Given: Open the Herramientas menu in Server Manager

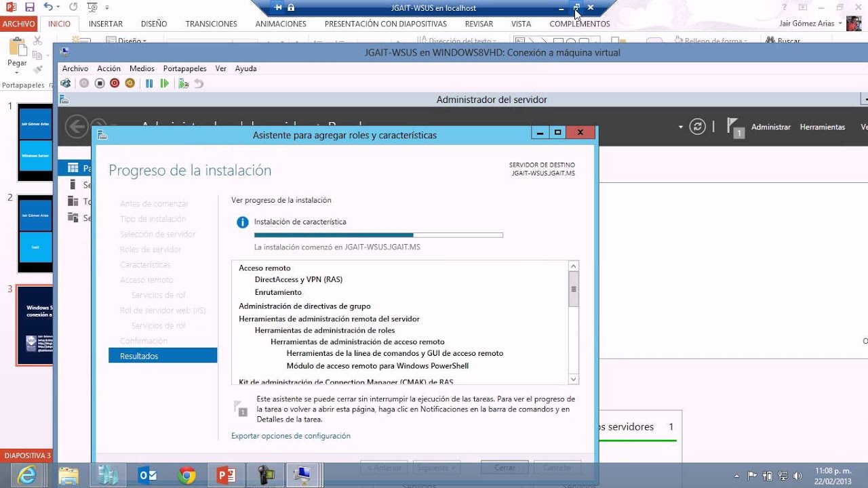Looking at the screenshot, I should click(823, 127).
